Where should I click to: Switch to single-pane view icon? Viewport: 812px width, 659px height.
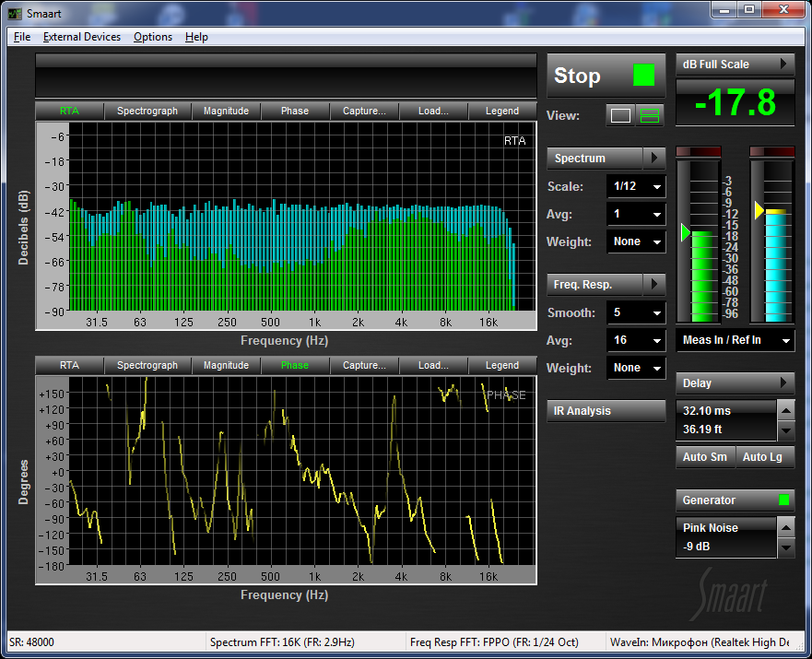tap(621, 115)
